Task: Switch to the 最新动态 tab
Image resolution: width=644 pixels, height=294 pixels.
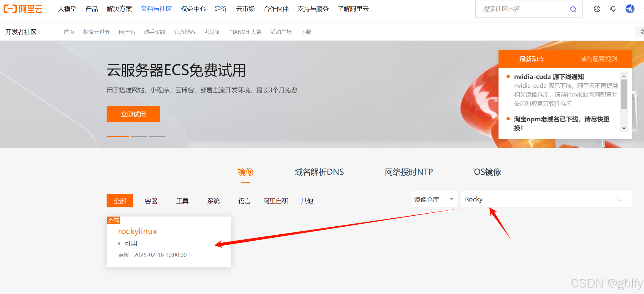Action: tap(532, 59)
